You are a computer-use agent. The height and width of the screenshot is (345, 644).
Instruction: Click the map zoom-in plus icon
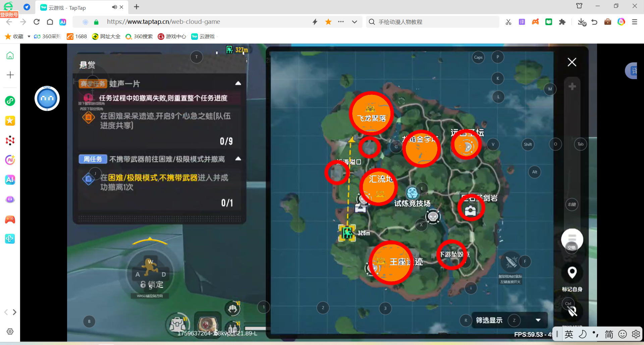pyautogui.click(x=572, y=87)
